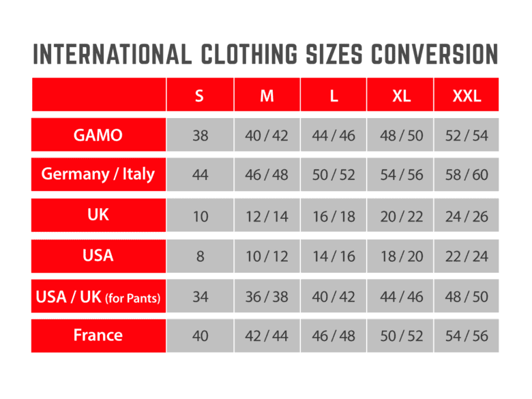Select the XXL column header

467,95
